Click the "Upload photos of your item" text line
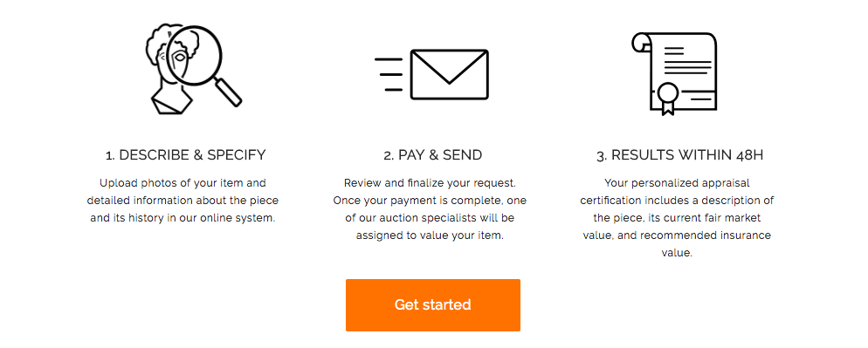The image size is (868, 348). [x=183, y=183]
